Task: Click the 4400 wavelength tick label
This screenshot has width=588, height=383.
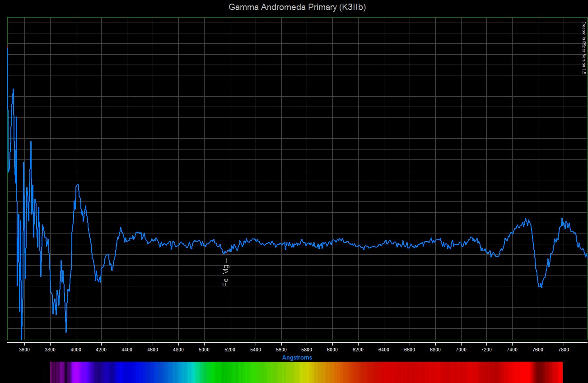Action: pos(127,349)
